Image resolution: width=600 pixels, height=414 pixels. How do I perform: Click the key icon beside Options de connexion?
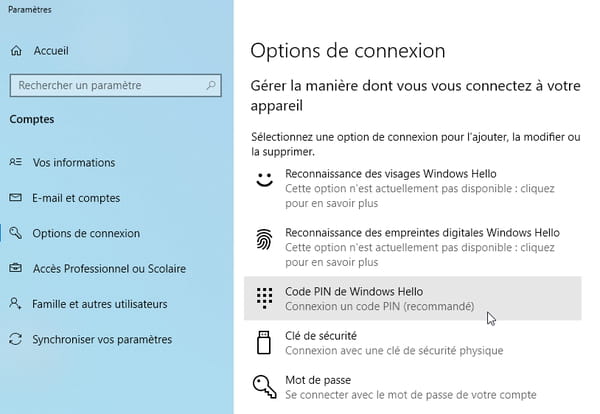(15, 233)
